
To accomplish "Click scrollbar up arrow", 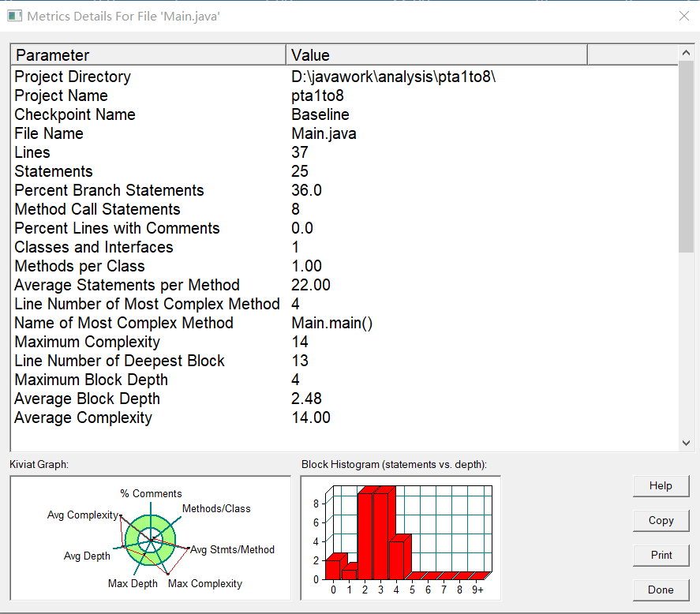I will click(x=686, y=53).
